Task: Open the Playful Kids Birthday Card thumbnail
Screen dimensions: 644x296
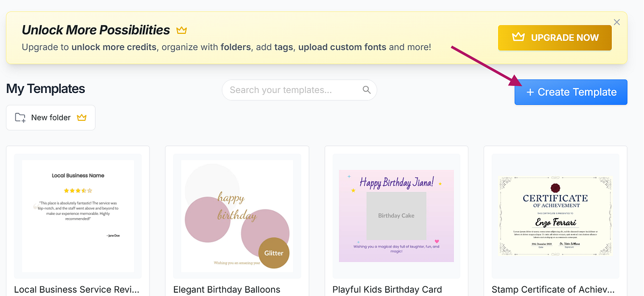Action: (x=396, y=215)
